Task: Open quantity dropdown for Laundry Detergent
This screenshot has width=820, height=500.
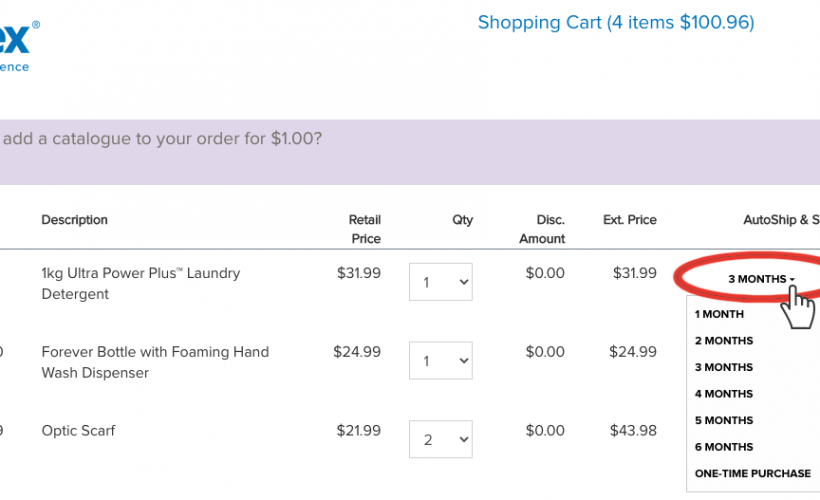Action: click(440, 282)
